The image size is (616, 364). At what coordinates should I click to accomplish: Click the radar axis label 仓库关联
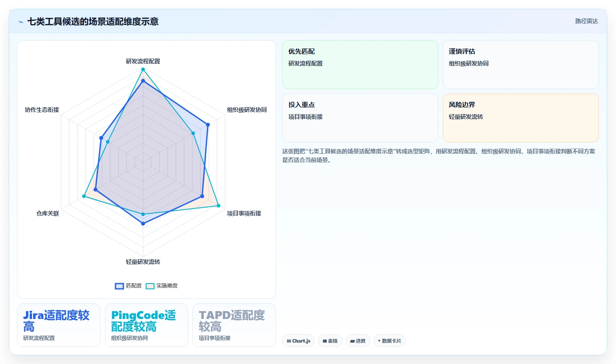pos(48,213)
